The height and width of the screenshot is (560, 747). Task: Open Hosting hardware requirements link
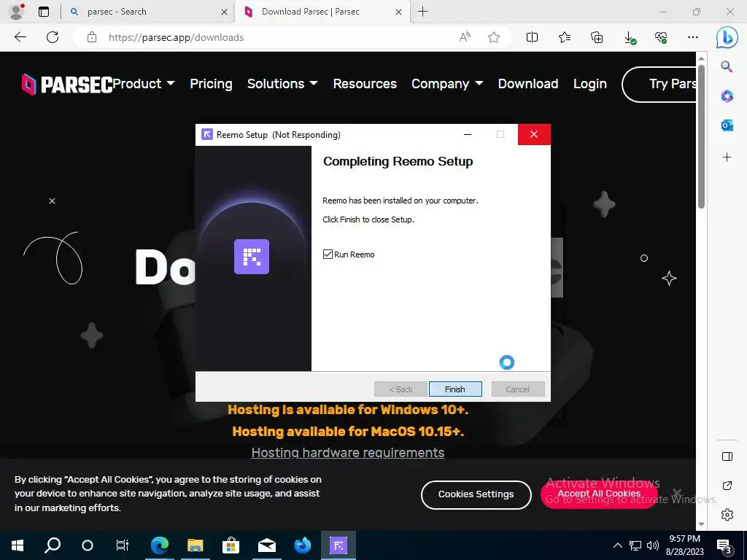(348, 452)
